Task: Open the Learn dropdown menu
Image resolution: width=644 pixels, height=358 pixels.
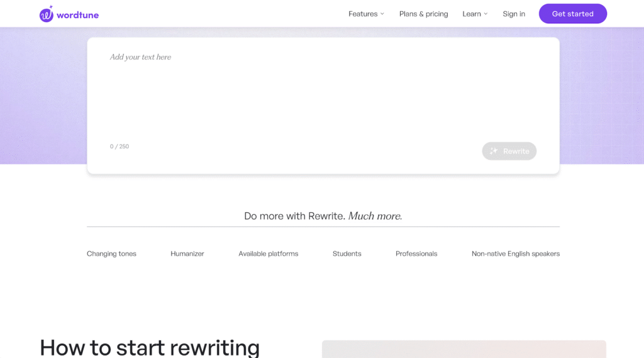Action: [x=475, y=14]
